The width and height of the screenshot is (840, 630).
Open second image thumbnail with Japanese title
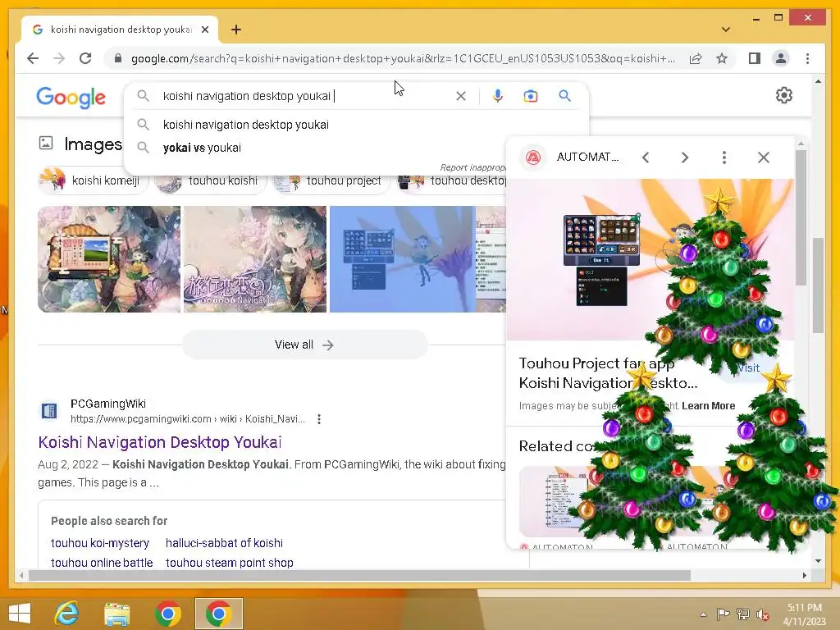pyautogui.click(x=255, y=259)
